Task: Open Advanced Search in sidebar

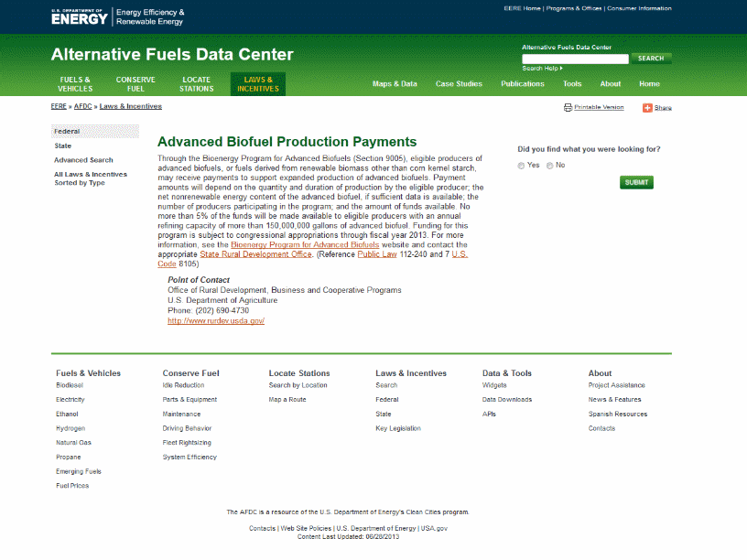Action: coord(83,160)
